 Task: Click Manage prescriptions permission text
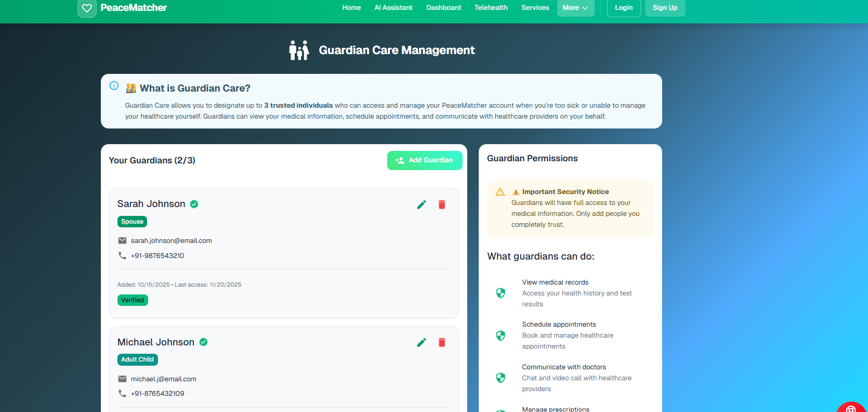[556, 409]
